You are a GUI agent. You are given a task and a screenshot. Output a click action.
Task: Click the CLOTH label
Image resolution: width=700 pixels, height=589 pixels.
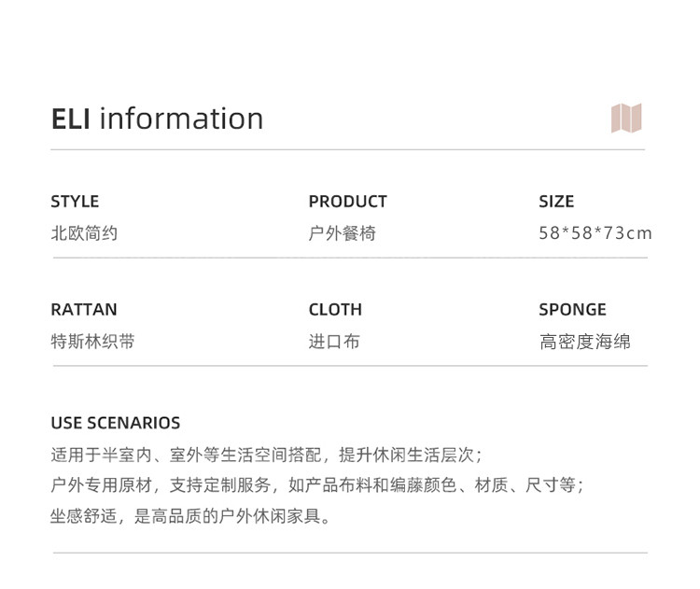click(x=335, y=310)
